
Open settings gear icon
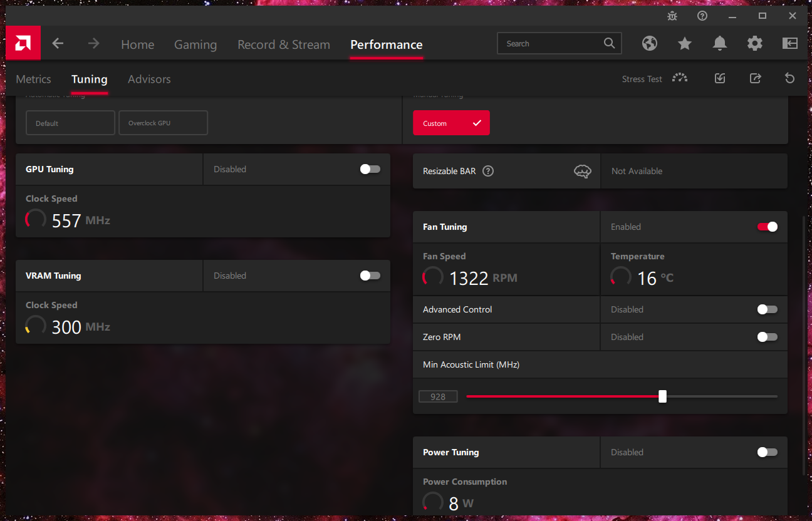tap(755, 43)
